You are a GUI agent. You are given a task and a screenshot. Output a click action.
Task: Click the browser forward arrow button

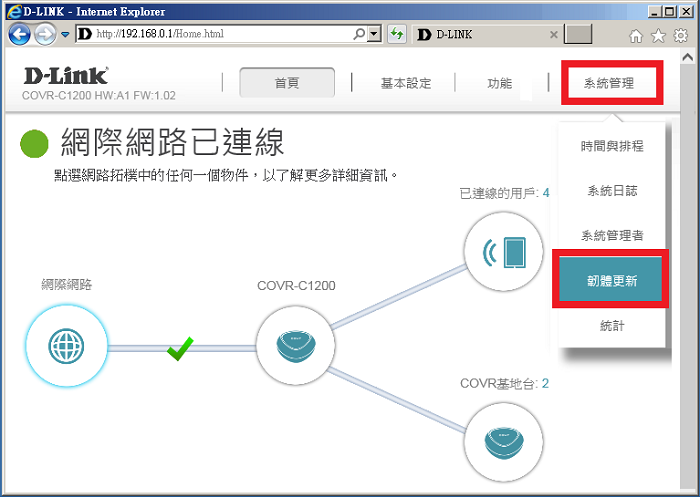[x=46, y=34]
